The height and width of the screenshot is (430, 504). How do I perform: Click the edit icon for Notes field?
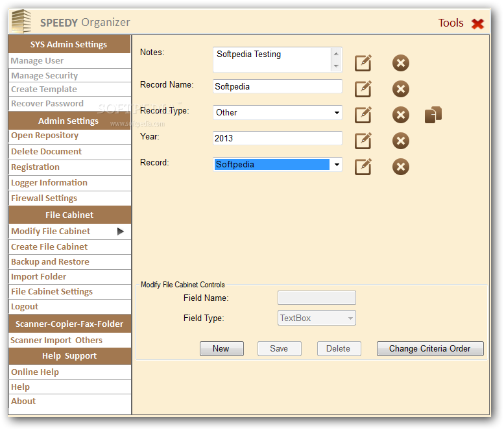point(363,63)
